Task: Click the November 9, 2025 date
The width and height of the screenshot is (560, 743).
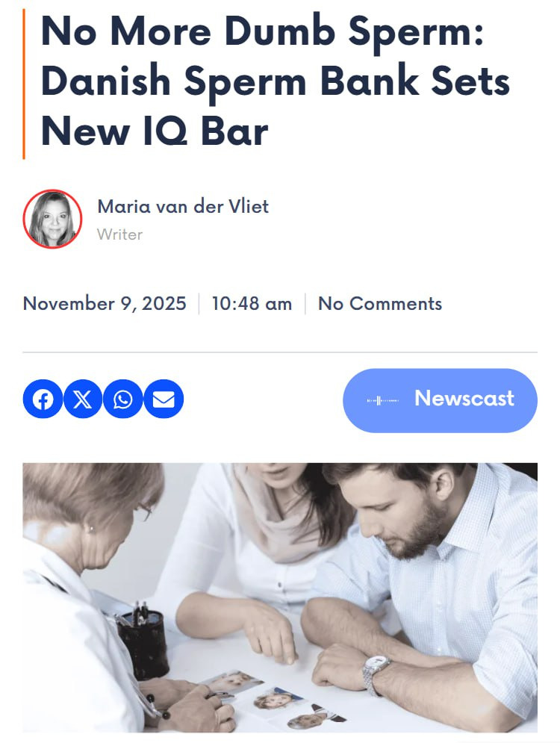Action: 105,304
